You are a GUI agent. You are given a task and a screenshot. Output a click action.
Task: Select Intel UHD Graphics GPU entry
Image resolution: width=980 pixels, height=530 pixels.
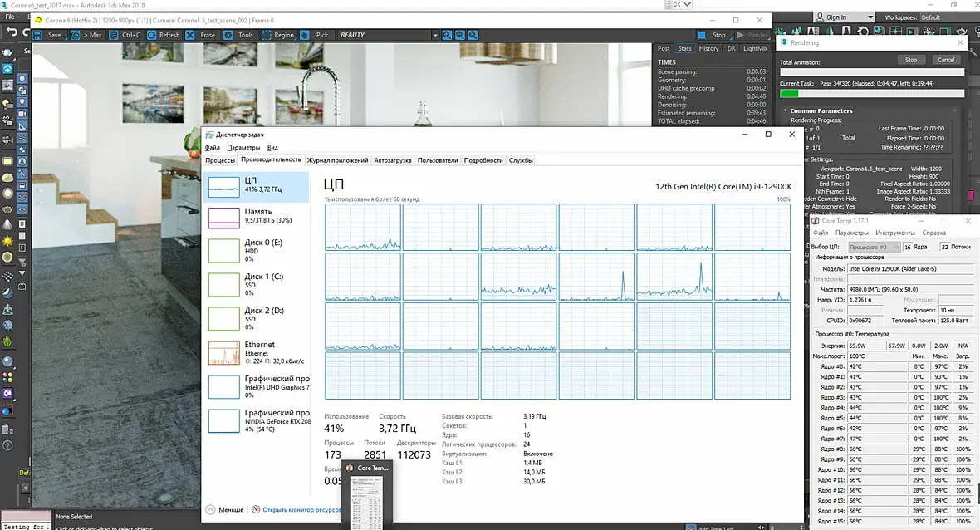[x=257, y=386]
